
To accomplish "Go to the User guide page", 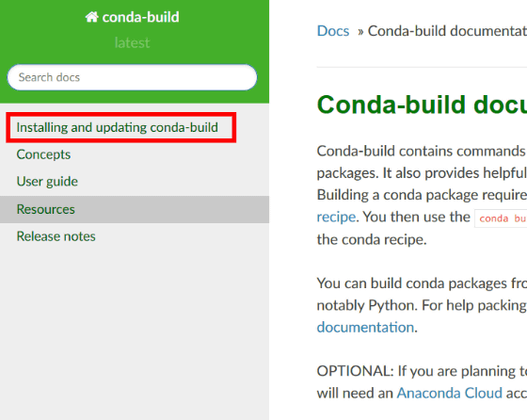I will tap(47, 182).
